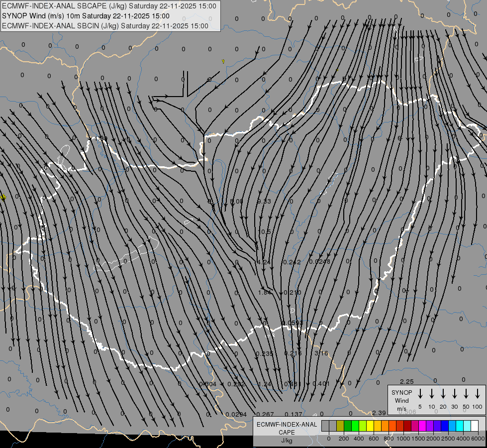
Task: Click the 3.16 CAPE value on map
Action: coord(321,353)
